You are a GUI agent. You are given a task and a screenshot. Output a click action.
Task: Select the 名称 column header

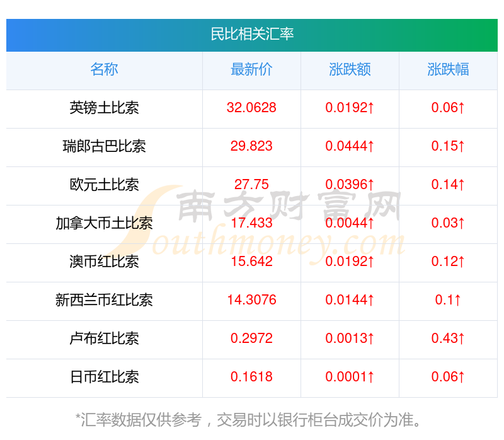(104, 69)
